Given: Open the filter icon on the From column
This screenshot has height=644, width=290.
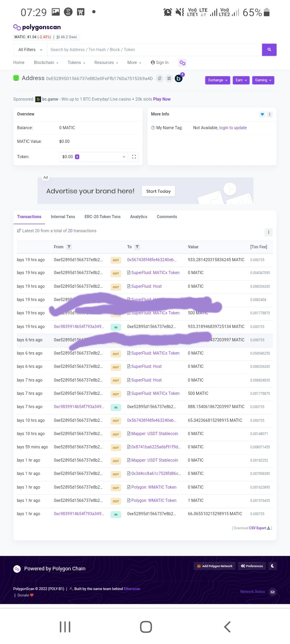Looking at the screenshot, I should tap(68, 247).
